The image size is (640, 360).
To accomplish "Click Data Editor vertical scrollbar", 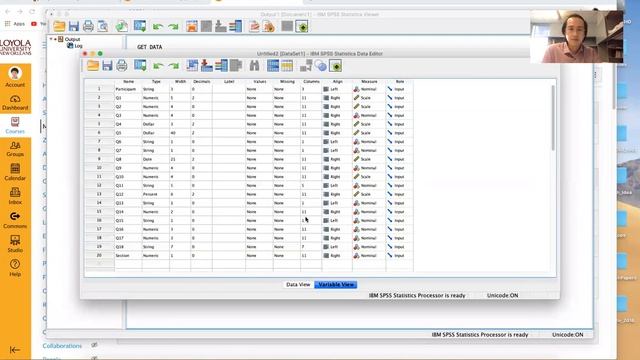I will (553, 118).
